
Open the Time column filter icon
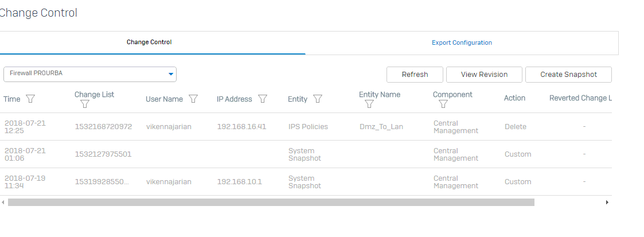pos(30,99)
